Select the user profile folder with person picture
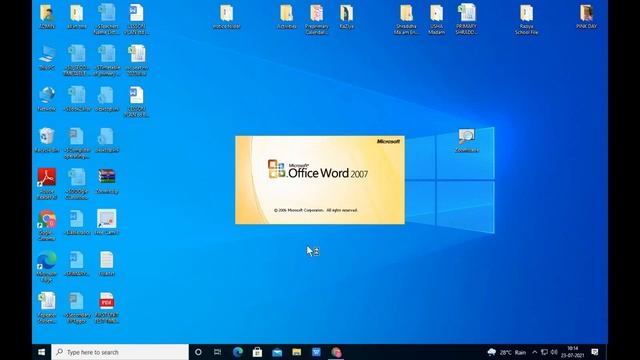 pyautogui.click(x=47, y=17)
